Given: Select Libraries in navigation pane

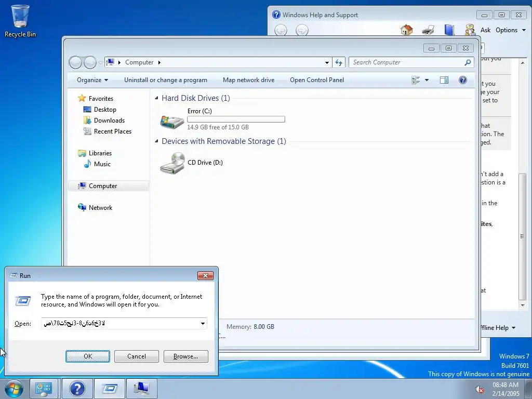Looking at the screenshot, I should 100,153.
